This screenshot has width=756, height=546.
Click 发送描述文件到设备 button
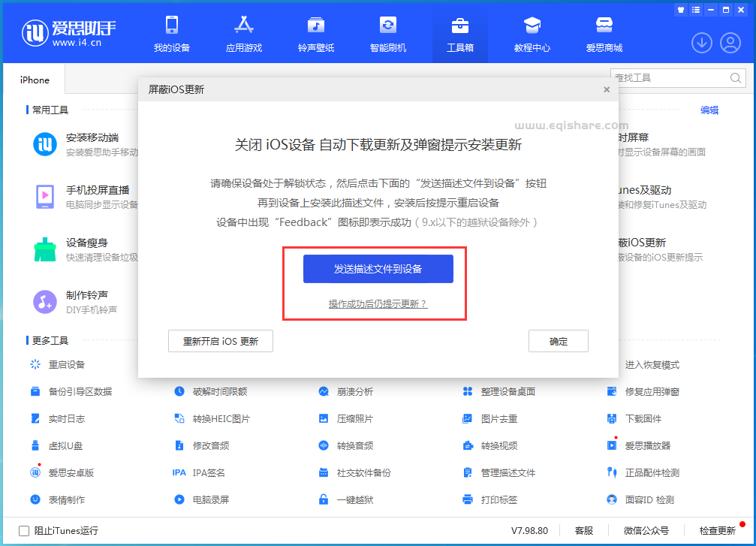tap(377, 268)
